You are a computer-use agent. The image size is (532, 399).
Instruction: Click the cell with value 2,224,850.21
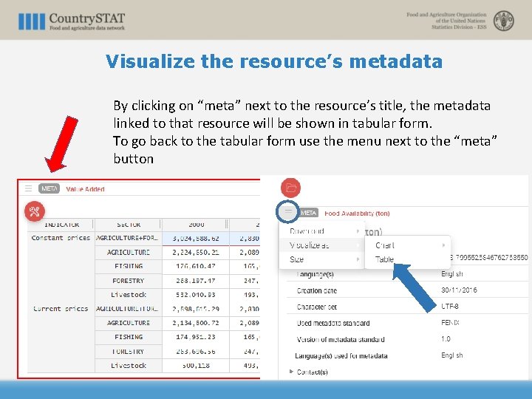196,253
